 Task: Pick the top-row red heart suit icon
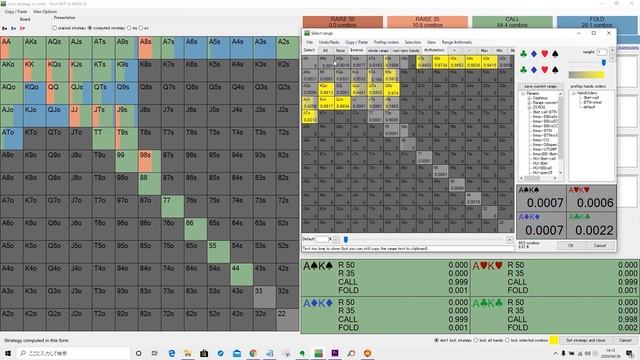[544, 54]
